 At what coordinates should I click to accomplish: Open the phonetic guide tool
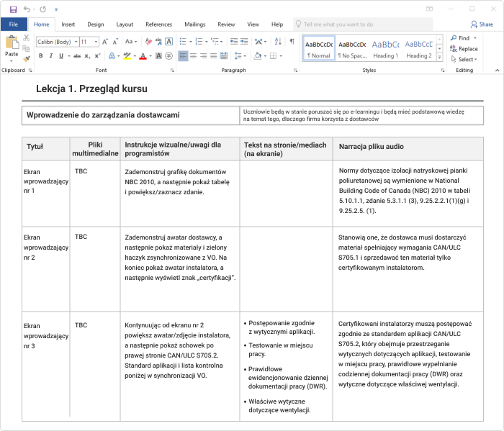coord(158,42)
